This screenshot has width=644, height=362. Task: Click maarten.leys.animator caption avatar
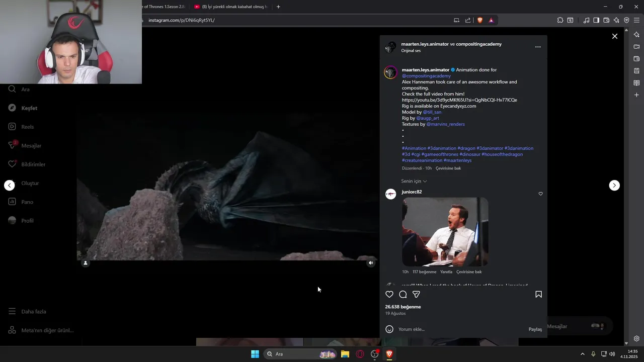click(391, 72)
